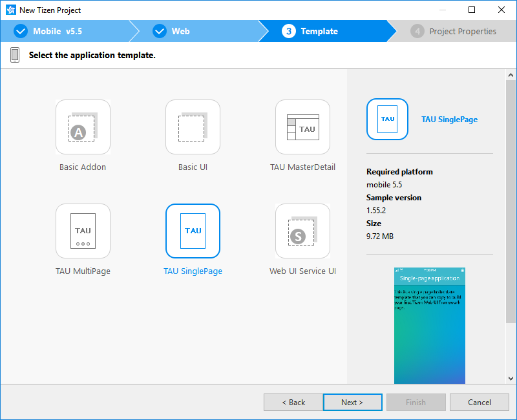Choose the Web UI Service UI template
Screen dimensions: 517x420
pyautogui.click(x=302, y=231)
